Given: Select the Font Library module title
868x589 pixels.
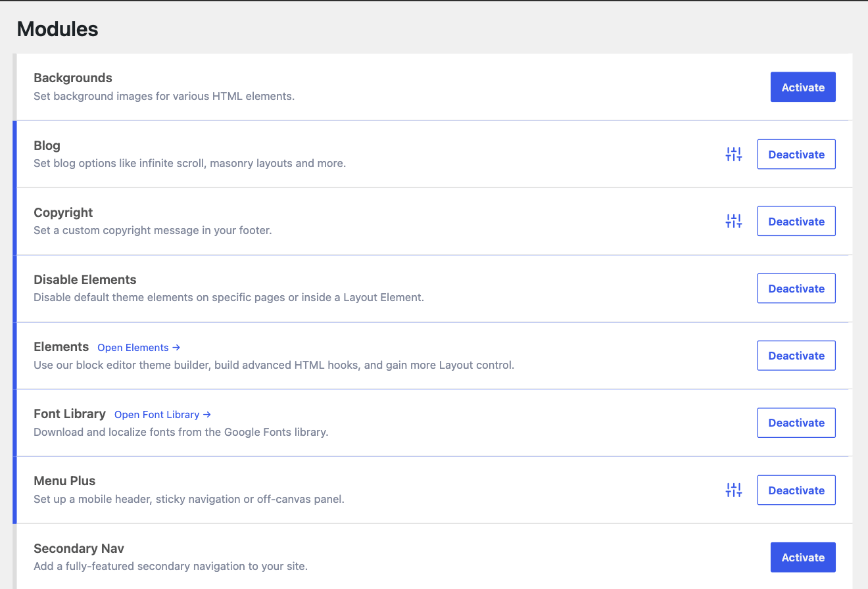Looking at the screenshot, I should 70,413.
